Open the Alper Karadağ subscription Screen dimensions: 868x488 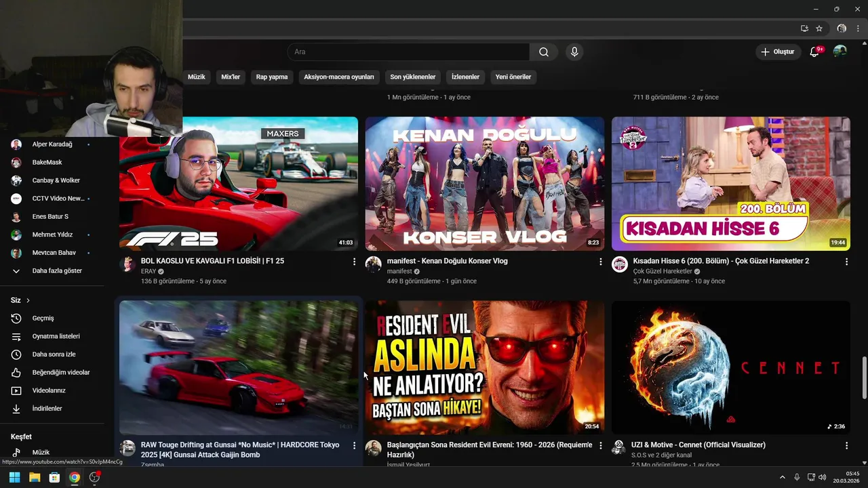pos(53,144)
